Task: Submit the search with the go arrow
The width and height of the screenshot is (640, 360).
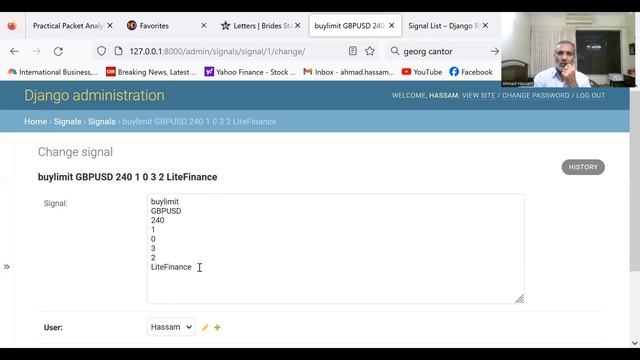Action: (495, 51)
